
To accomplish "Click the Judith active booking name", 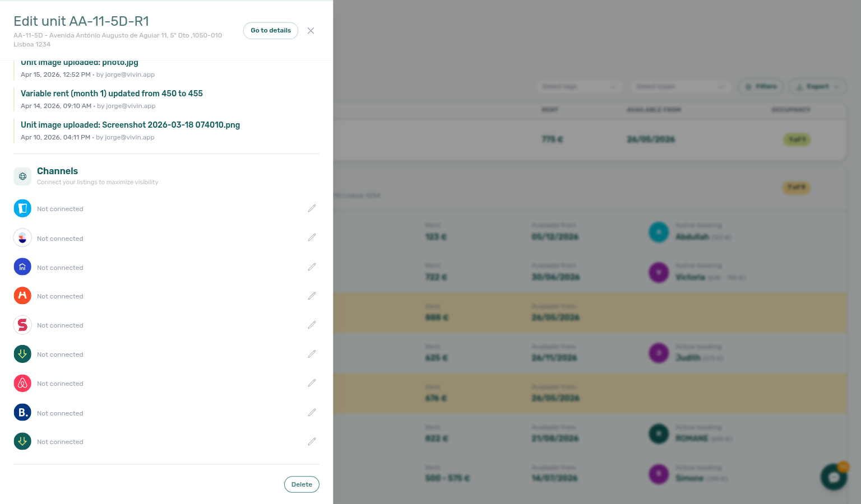I will pyautogui.click(x=688, y=358).
